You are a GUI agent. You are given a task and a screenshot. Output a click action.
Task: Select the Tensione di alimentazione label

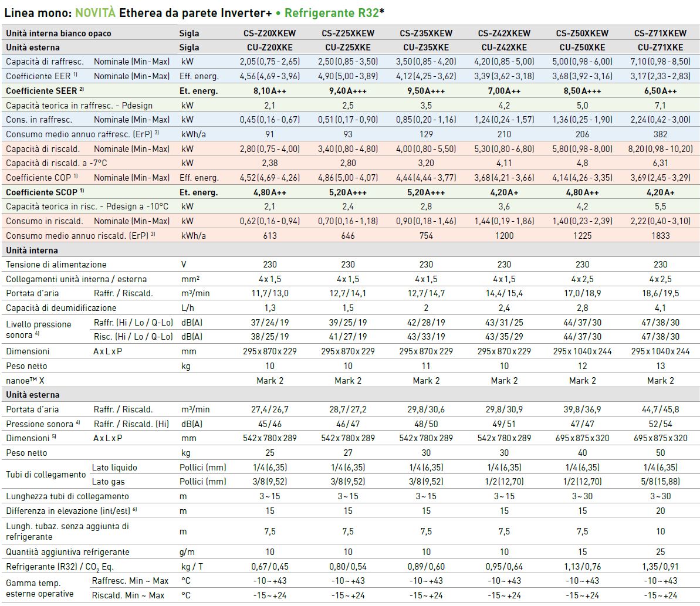tap(56, 265)
